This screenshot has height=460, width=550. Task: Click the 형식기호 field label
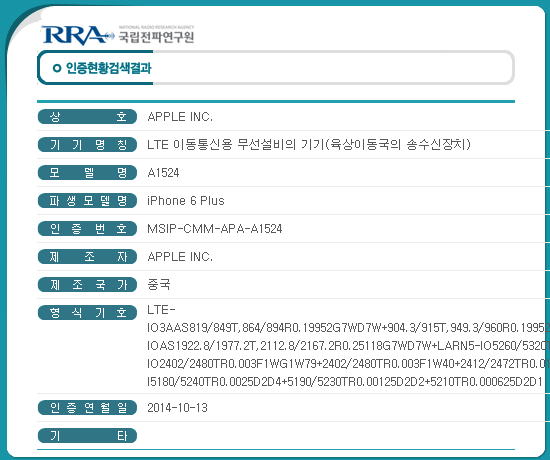(87, 313)
